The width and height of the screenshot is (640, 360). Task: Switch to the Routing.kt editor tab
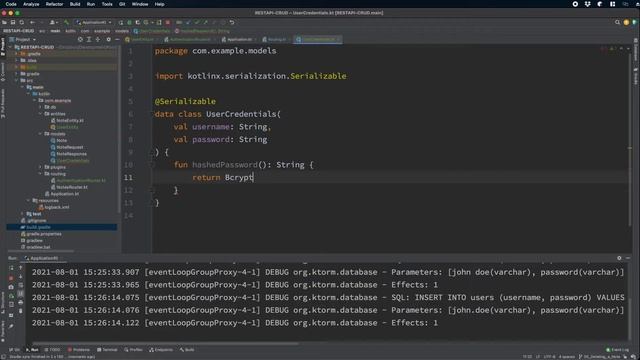pos(275,40)
